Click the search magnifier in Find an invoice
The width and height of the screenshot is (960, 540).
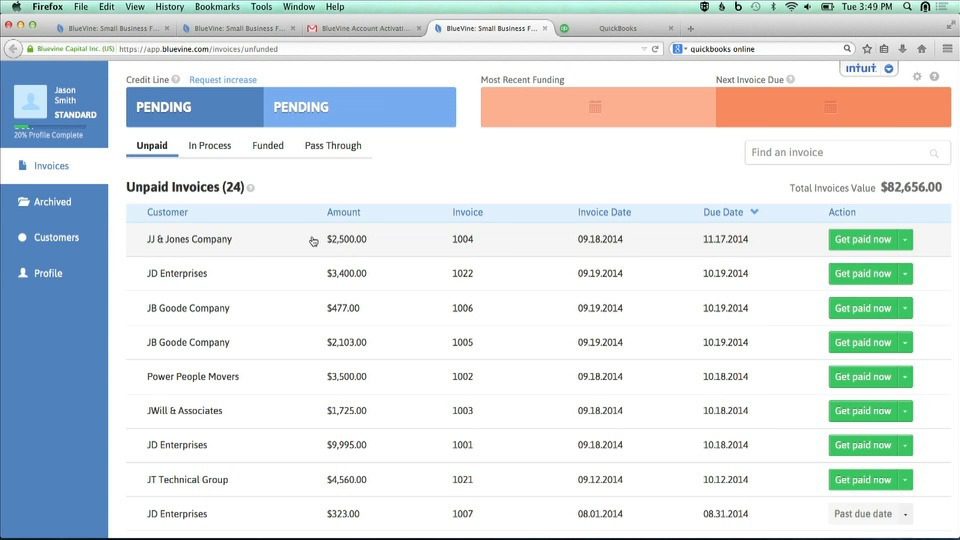click(x=934, y=153)
